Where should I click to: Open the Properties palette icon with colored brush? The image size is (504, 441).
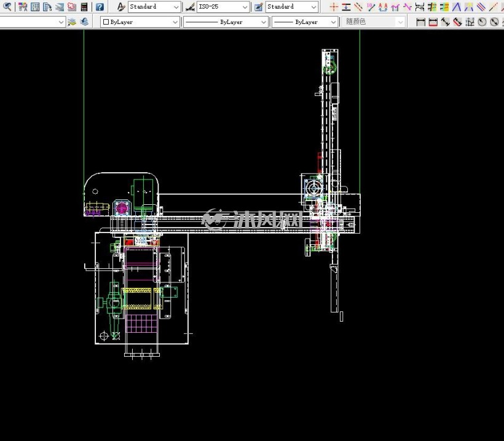click(23, 6)
